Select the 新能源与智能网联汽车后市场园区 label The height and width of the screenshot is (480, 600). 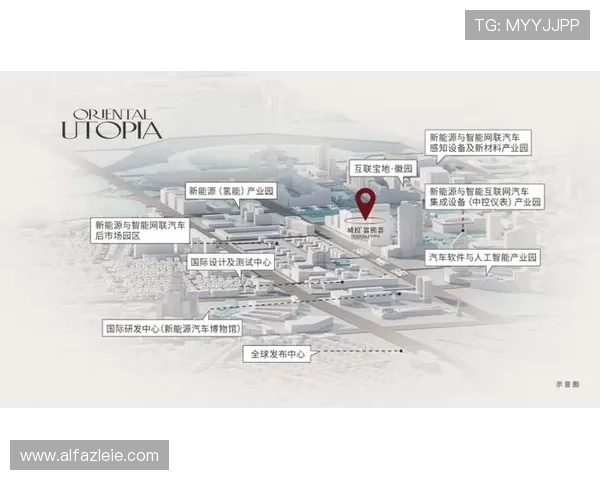click(x=139, y=231)
